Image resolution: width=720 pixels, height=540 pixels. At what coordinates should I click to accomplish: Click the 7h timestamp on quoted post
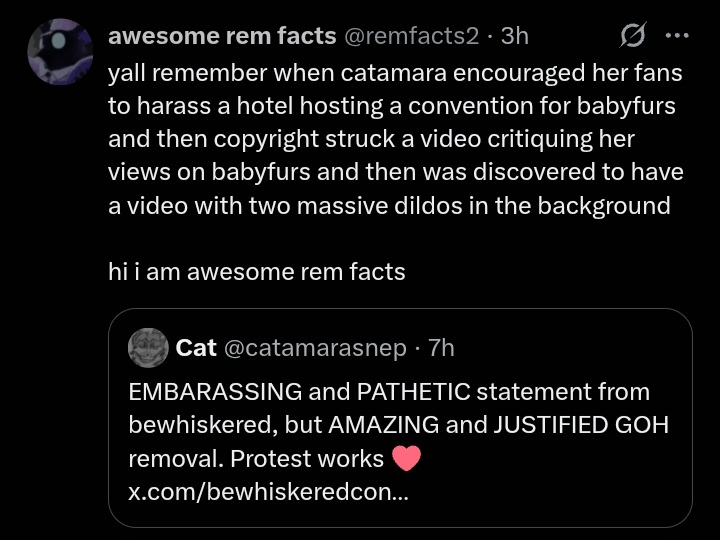441,348
